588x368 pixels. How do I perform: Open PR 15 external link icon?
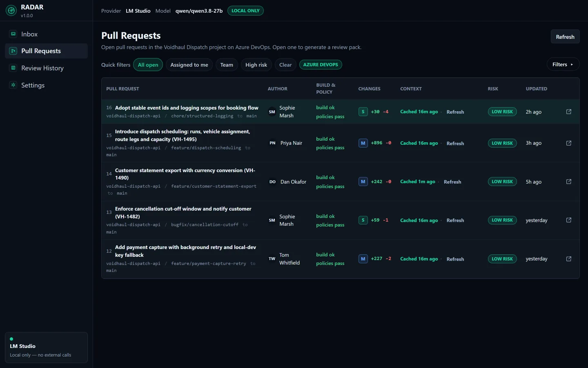(569, 143)
